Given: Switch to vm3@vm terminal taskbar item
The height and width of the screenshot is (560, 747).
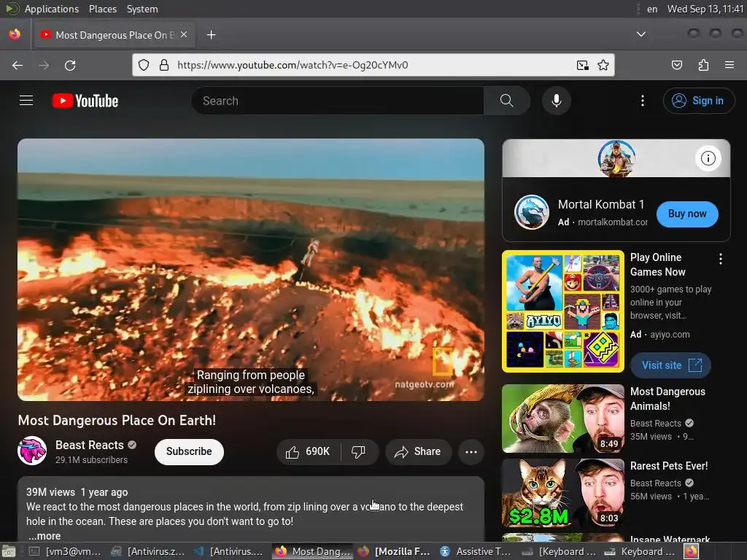Looking at the screenshot, I should pos(65,551).
